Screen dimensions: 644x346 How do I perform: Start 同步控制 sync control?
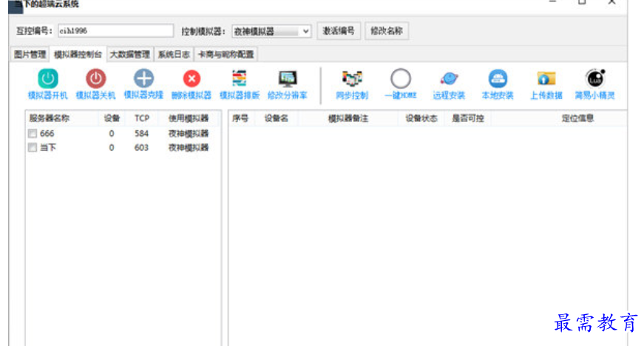(x=352, y=78)
